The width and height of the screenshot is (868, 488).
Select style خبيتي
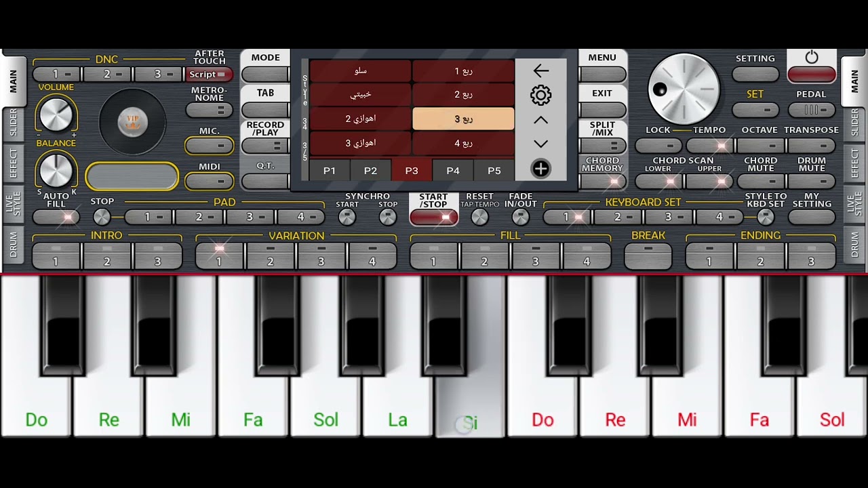(361, 95)
